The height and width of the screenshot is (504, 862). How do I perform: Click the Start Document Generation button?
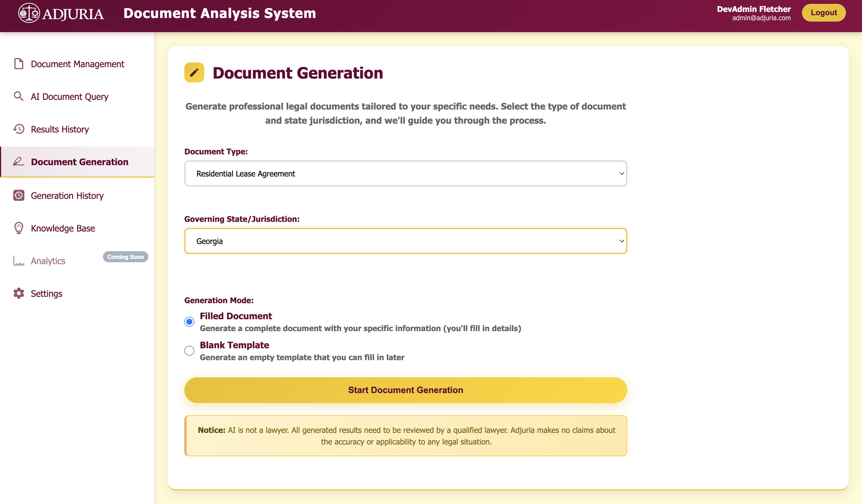pos(406,390)
